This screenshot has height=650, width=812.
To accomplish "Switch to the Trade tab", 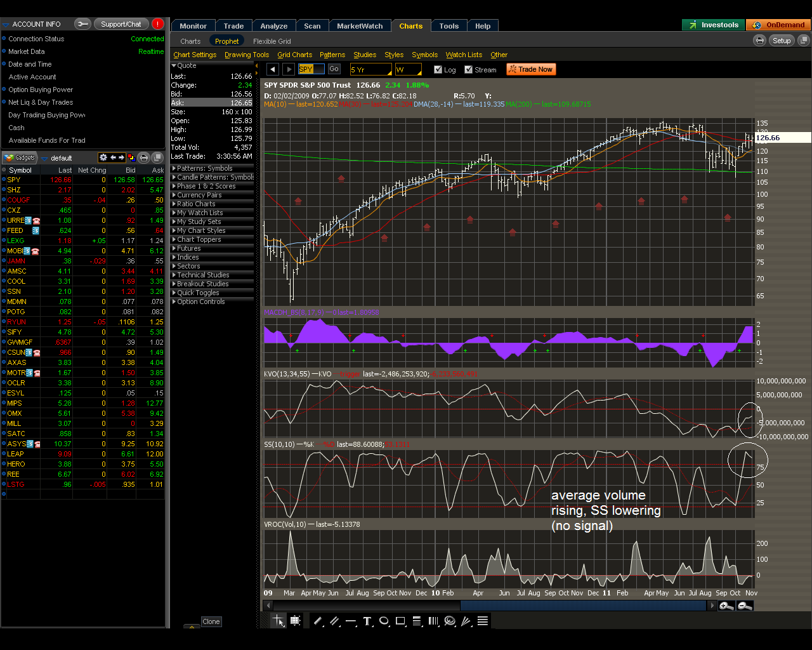I will pos(233,26).
